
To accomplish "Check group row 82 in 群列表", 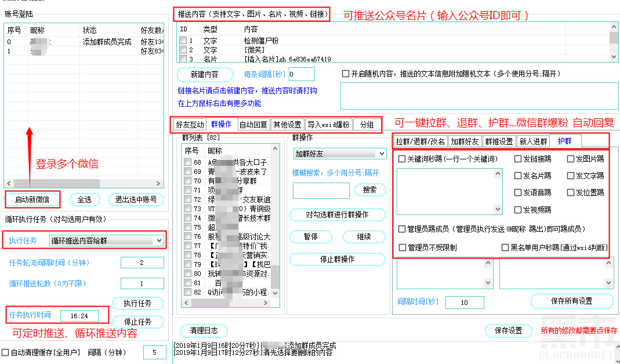I will 188,292.
